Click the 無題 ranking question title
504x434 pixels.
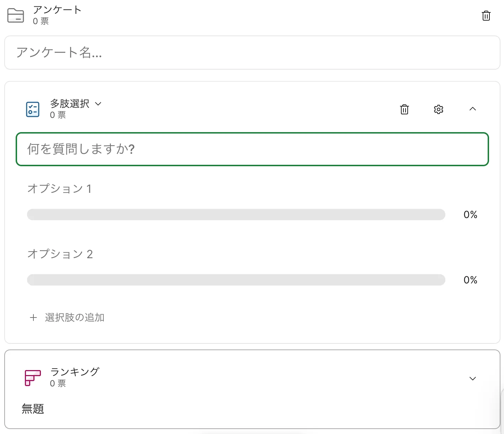click(33, 409)
